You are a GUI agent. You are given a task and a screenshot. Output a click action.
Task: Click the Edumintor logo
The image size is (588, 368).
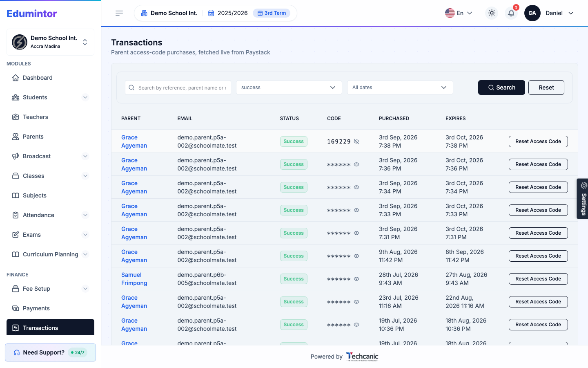tap(32, 13)
